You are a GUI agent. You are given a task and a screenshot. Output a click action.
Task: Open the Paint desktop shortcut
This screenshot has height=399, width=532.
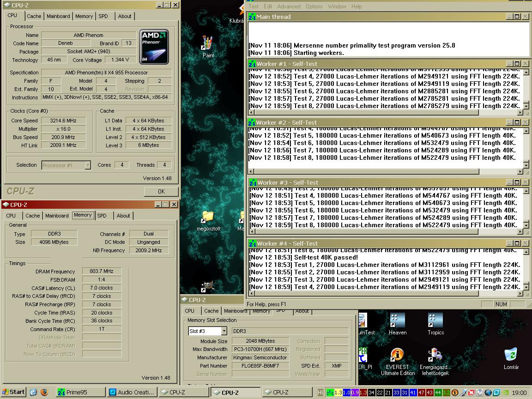click(208, 47)
